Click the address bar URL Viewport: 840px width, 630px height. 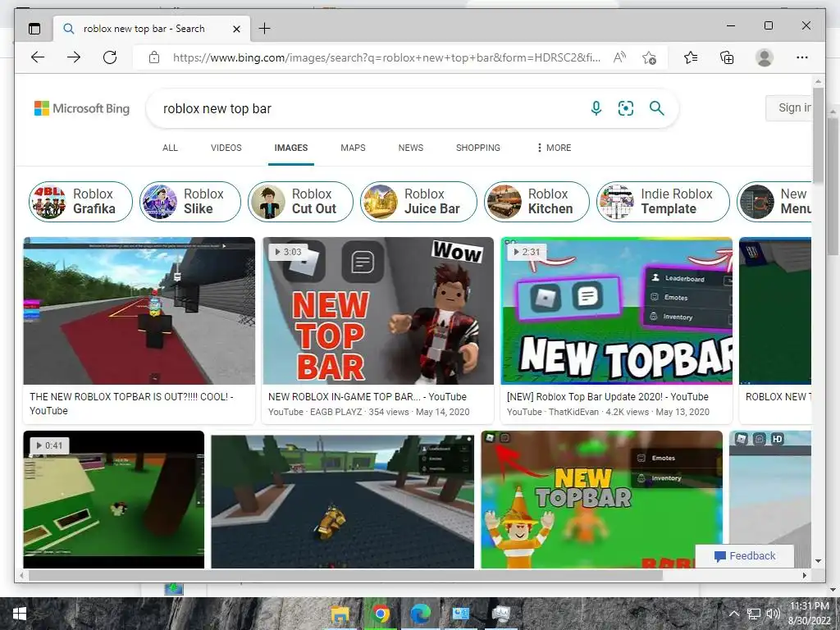[386, 57]
